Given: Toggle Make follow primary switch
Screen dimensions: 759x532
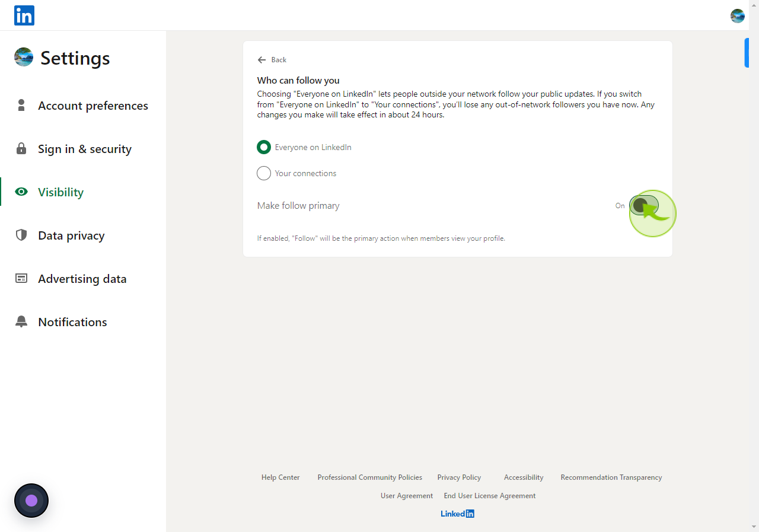Looking at the screenshot, I should click(x=644, y=205).
